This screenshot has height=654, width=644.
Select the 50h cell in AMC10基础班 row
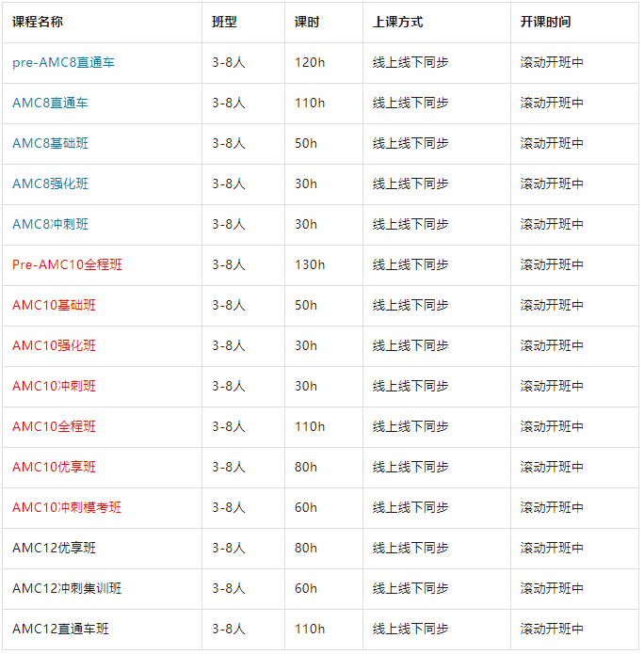(324, 305)
